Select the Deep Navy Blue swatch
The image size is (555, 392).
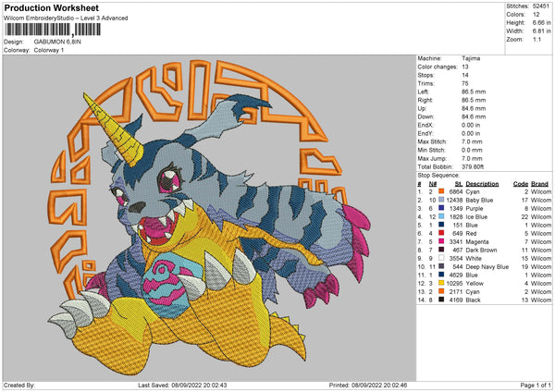point(441,266)
